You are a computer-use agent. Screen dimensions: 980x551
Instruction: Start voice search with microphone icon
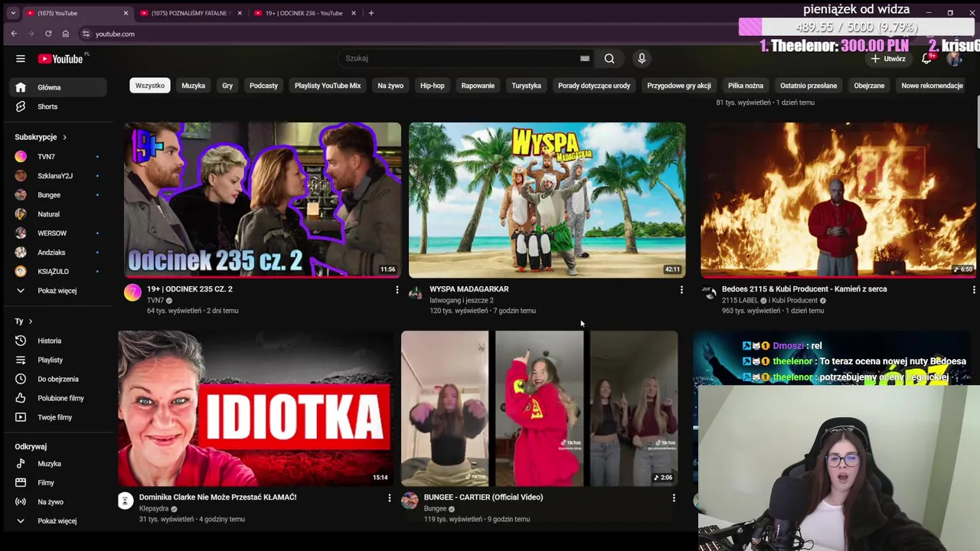point(642,58)
